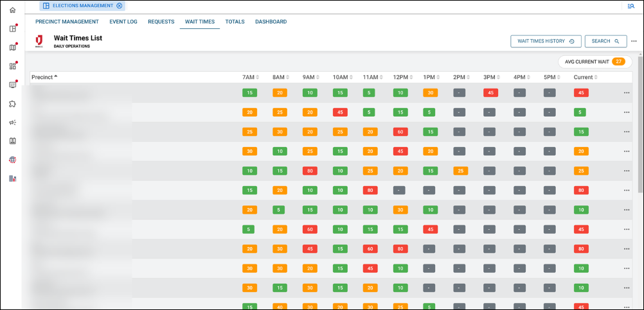
Task: Switch to the Precinct Management tab
Action: (67, 22)
